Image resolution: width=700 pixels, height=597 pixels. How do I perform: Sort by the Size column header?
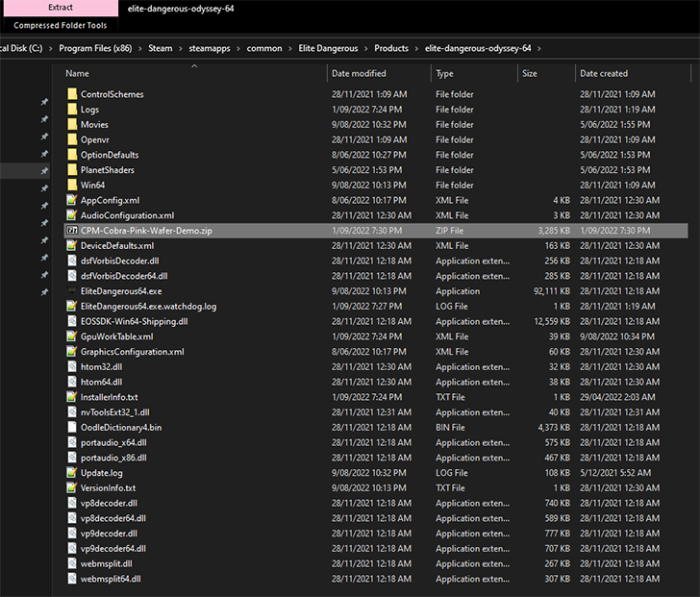point(530,74)
